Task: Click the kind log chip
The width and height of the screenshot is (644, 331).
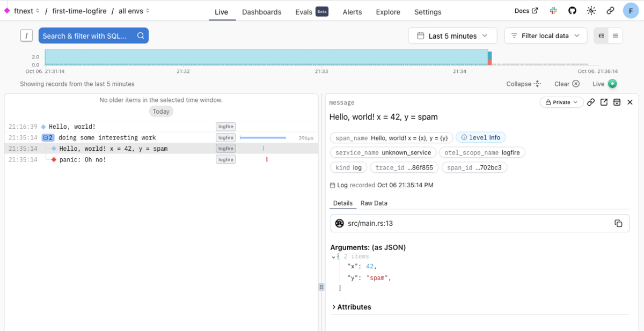Action: (x=348, y=167)
